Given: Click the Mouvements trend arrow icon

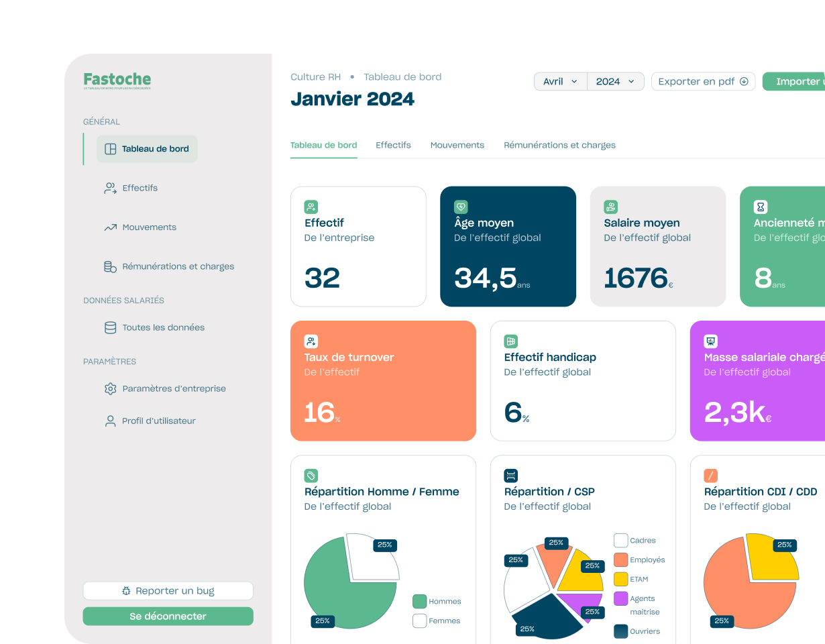Looking at the screenshot, I should click(x=110, y=227).
